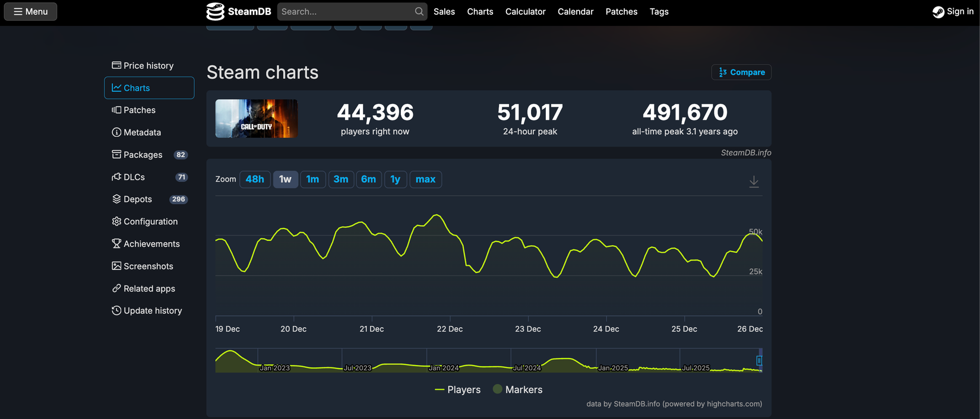The height and width of the screenshot is (419, 980).
Task: Click the 491,670 all-time peak figure
Action: tap(685, 113)
